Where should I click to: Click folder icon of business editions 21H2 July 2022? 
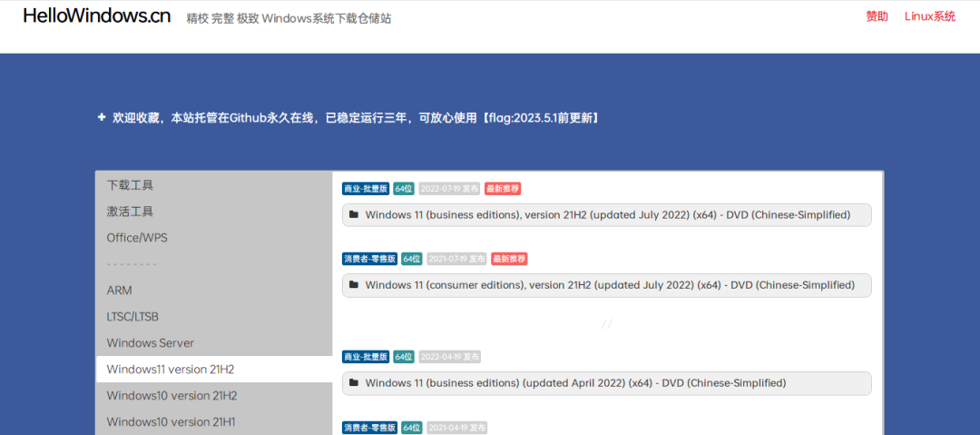pyautogui.click(x=354, y=214)
